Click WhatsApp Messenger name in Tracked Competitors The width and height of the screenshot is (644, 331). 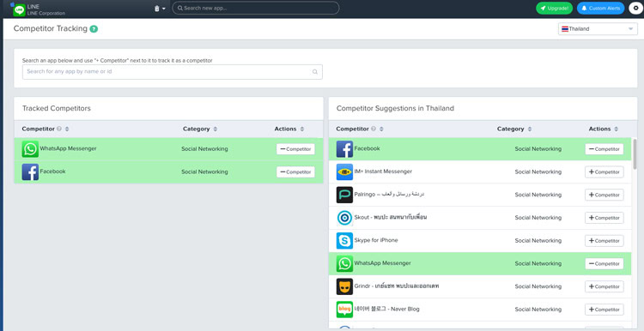click(68, 148)
